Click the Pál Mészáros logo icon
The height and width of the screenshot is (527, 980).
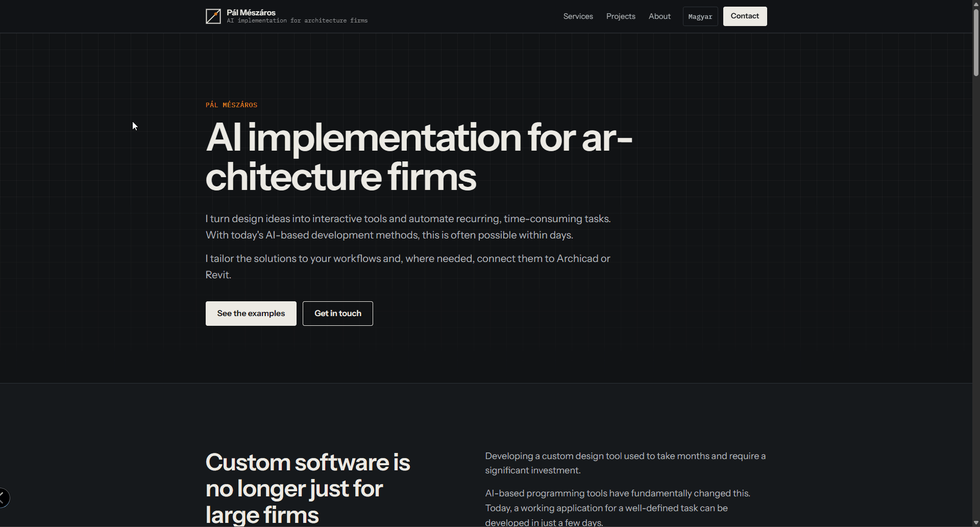[x=213, y=16]
